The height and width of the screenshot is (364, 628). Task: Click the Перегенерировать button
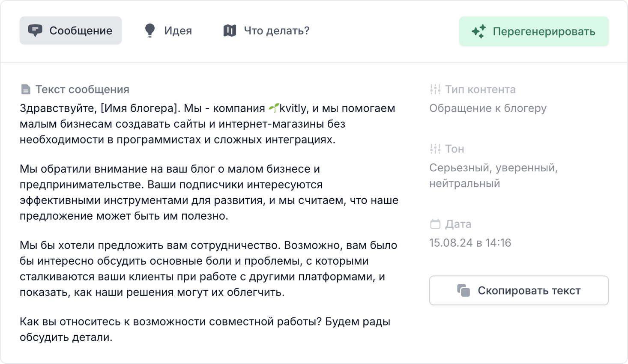point(534,31)
